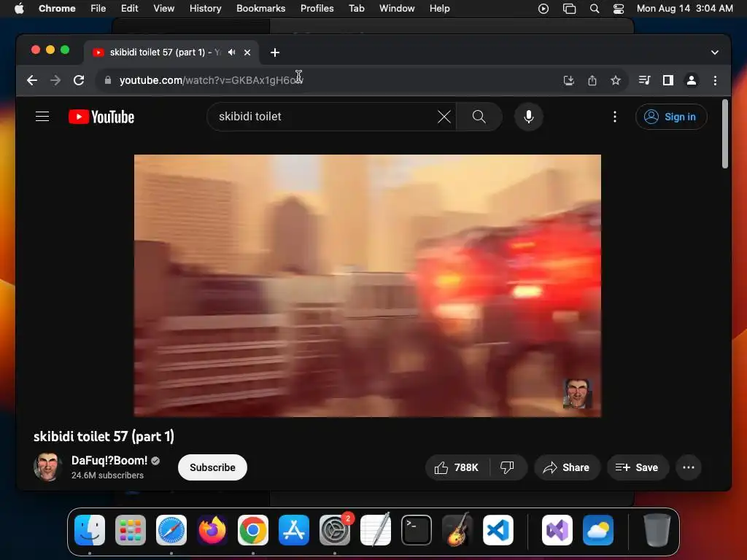Viewport: 747px width, 560px height.
Task: Click the video player to pause
Action: pyautogui.click(x=368, y=286)
